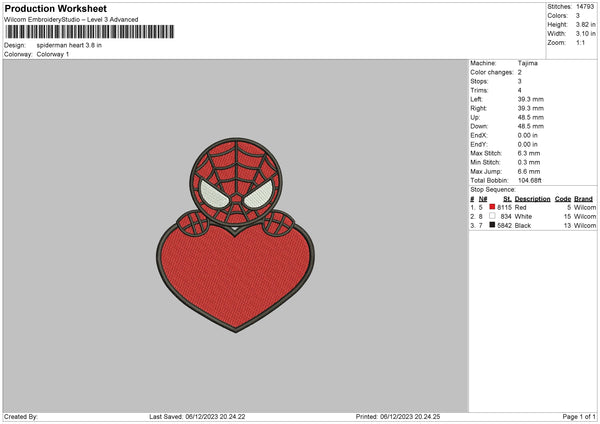Viewport: 600px width, 424px height.
Task: Click the Production Worksheet title
Action: [55, 9]
